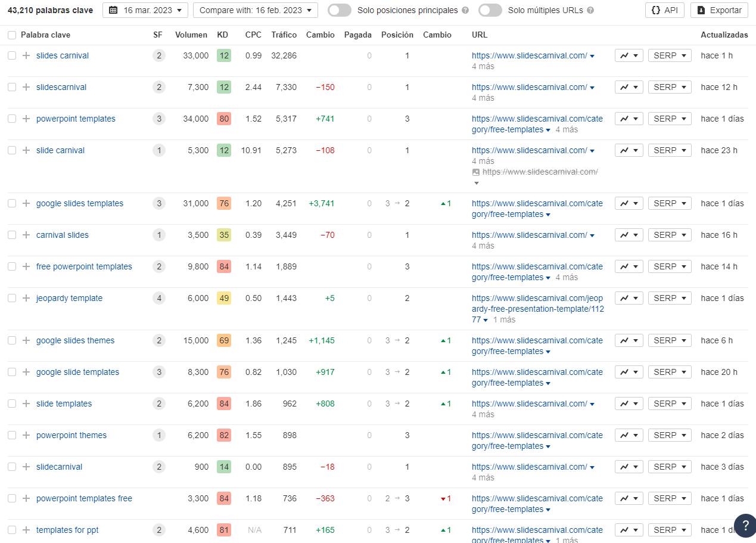This screenshot has height=543, width=756.
Task: Open 'templates for ppt' keyword link
Action: [x=67, y=530]
